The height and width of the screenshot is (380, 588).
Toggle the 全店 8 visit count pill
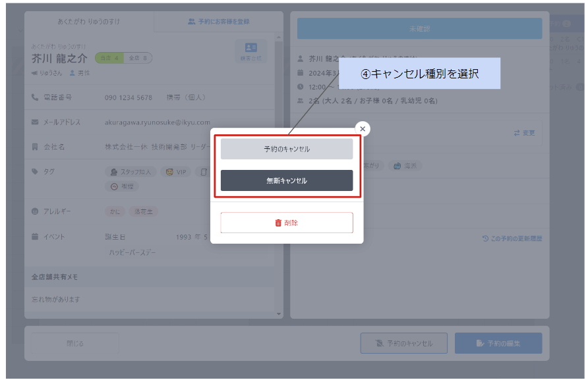(x=138, y=58)
